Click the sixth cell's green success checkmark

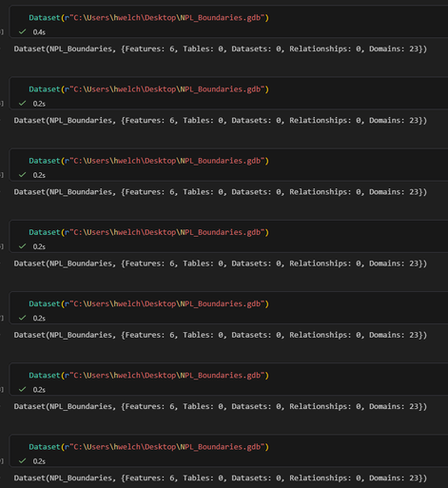[22, 389]
